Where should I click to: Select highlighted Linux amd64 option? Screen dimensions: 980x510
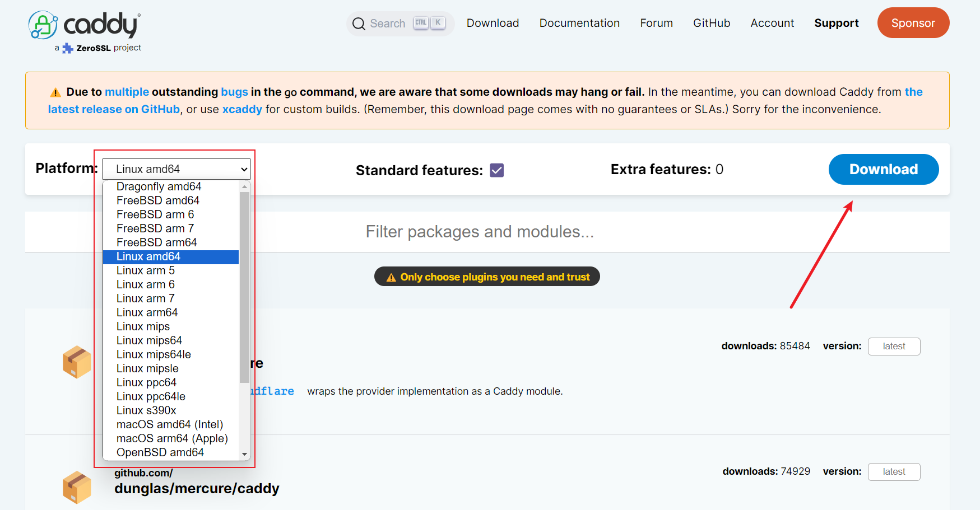pyautogui.click(x=171, y=256)
